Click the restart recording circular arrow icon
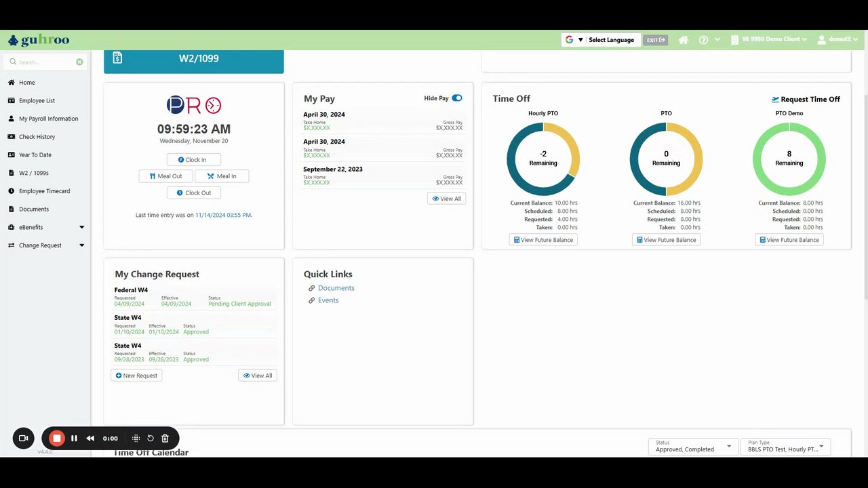This screenshot has width=868, height=488. click(151, 439)
